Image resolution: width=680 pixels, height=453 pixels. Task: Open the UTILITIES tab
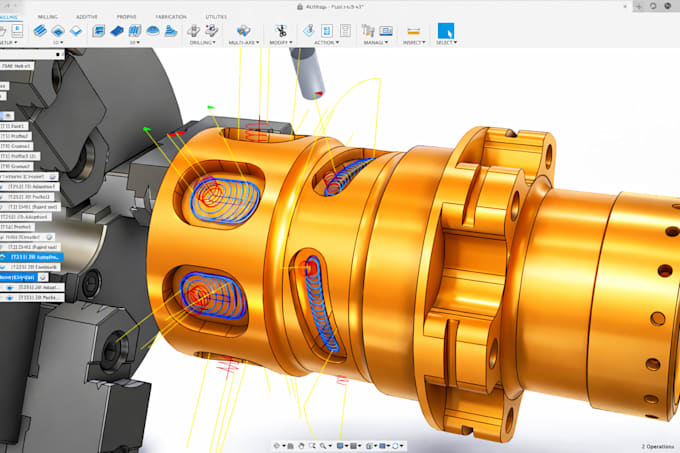click(x=216, y=16)
